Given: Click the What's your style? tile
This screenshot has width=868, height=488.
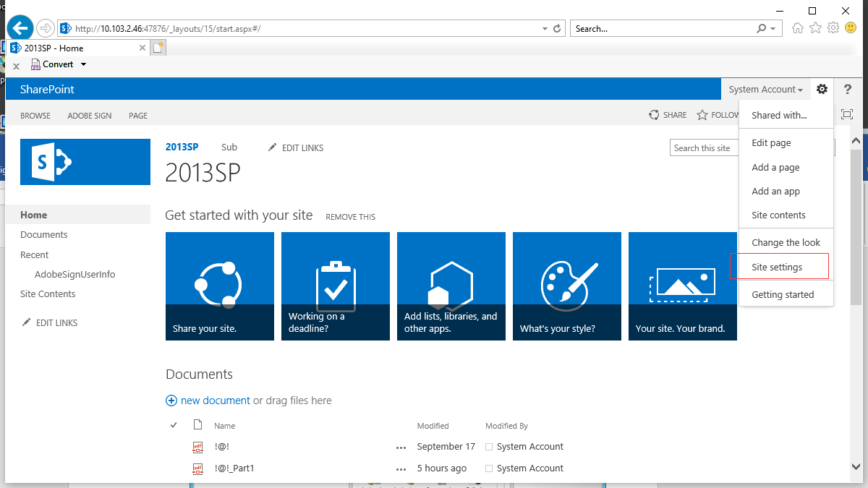Looking at the screenshot, I should [567, 286].
